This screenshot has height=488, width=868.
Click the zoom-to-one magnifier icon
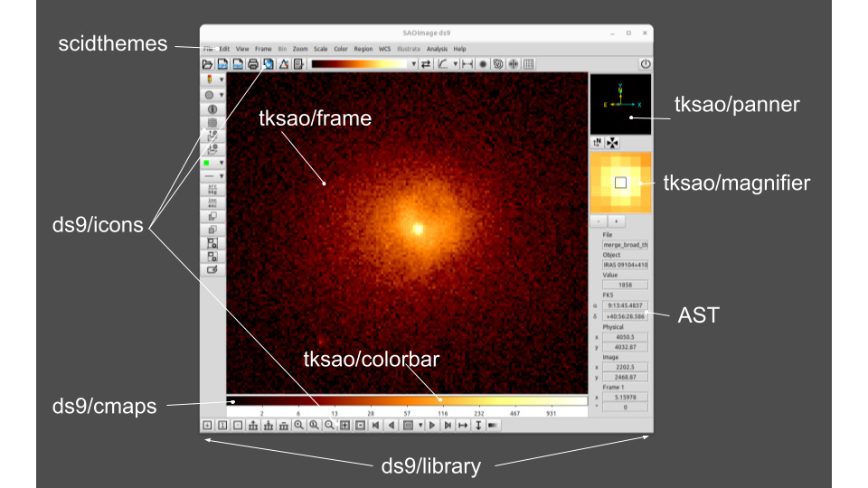[314, 426]
